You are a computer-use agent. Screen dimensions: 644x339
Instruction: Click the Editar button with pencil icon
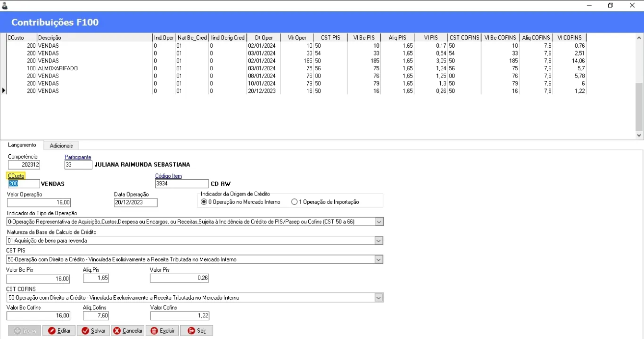coord(59,331)
